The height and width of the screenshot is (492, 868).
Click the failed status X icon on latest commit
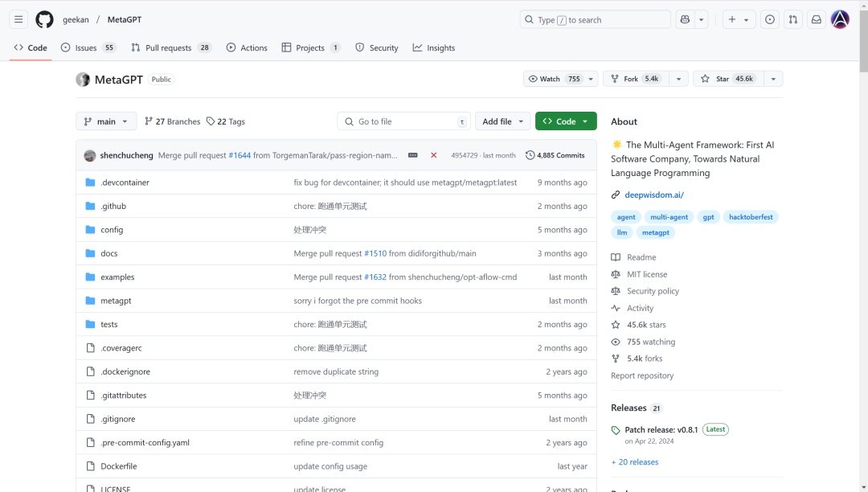(x=433, y=155)
